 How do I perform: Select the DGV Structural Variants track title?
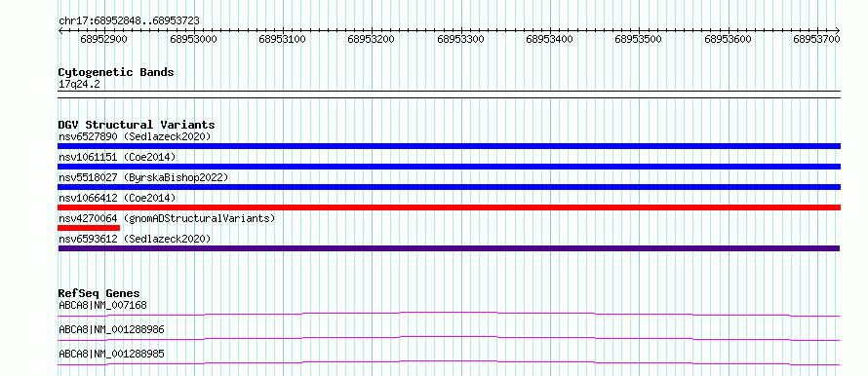point(137,125)
